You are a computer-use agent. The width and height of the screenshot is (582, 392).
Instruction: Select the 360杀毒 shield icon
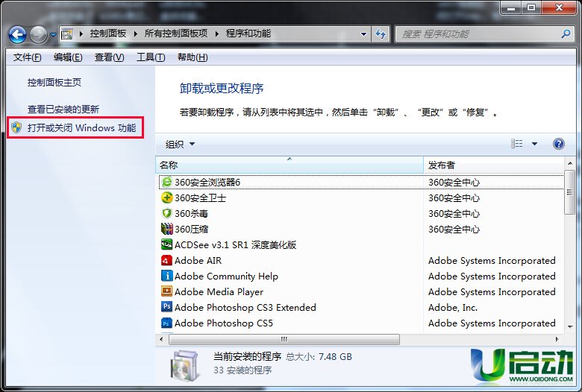pyautogui.click(x=167, y=213)
